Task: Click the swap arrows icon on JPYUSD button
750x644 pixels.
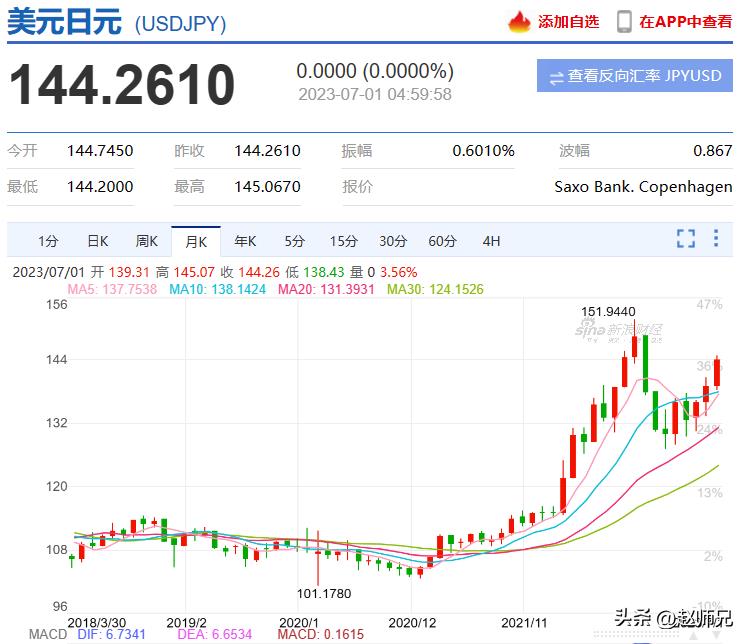Action: pyautogui.click(x=556, y=77)
